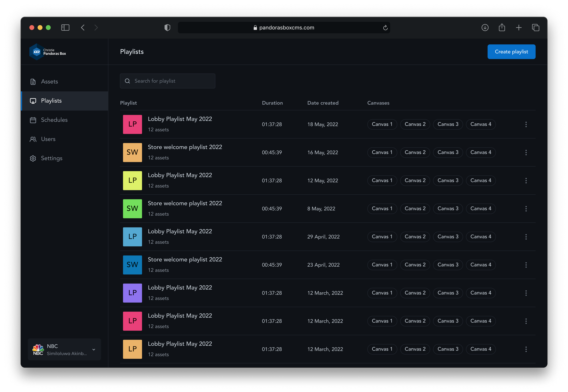Click green SW playlist color tile
Viewport: 568px width, 392px height.
(x=132, y=209)
